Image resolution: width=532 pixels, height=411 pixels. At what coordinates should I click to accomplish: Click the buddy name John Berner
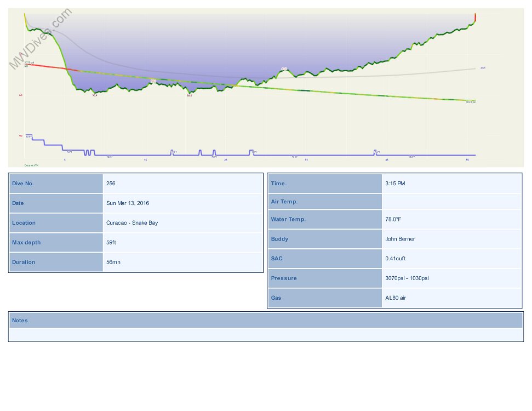400,239
